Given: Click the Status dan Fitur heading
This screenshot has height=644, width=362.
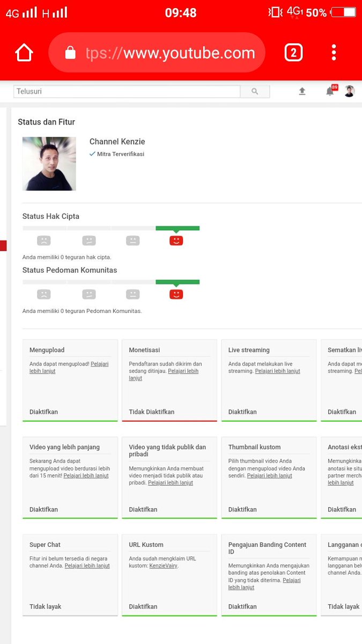Looking at the screenshot, I should coord(47,122).
